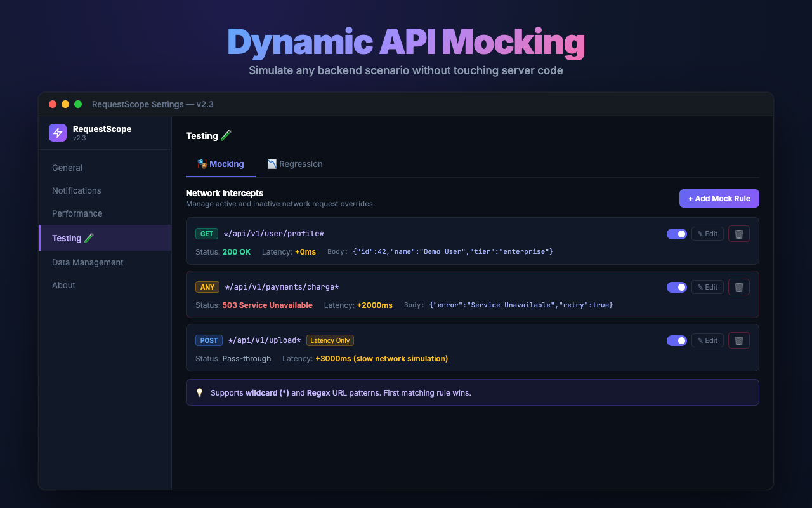Edit the user/profile mock rule
This screenshot has width=812, height=508.
[x=707, y=234]
